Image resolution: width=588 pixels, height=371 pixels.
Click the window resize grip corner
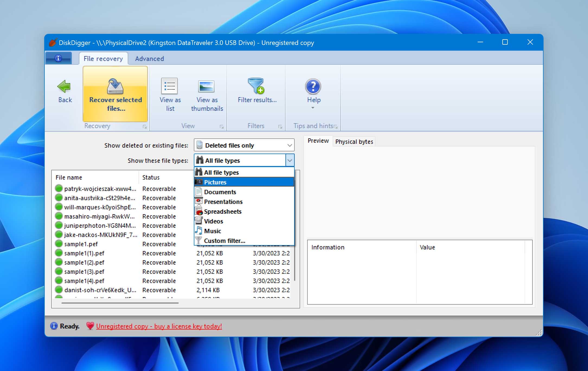[x=539, y=333]
